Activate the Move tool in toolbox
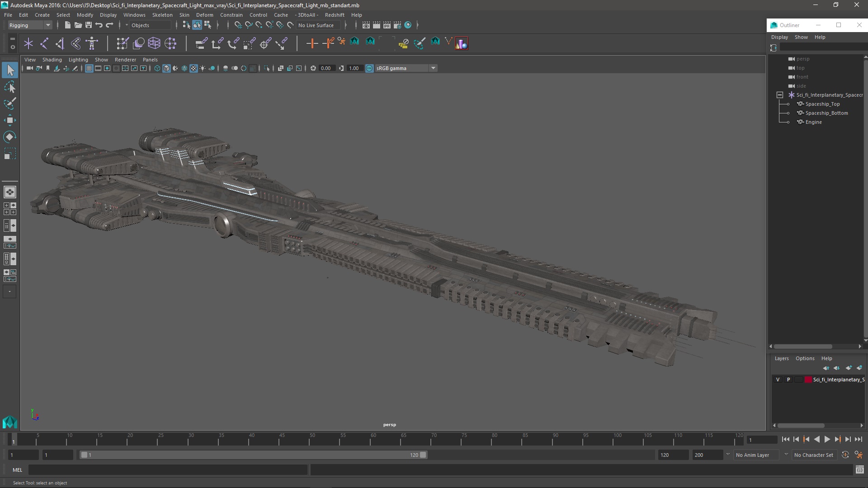The height and width of the screenshot is (488, 868). point(10,120)
